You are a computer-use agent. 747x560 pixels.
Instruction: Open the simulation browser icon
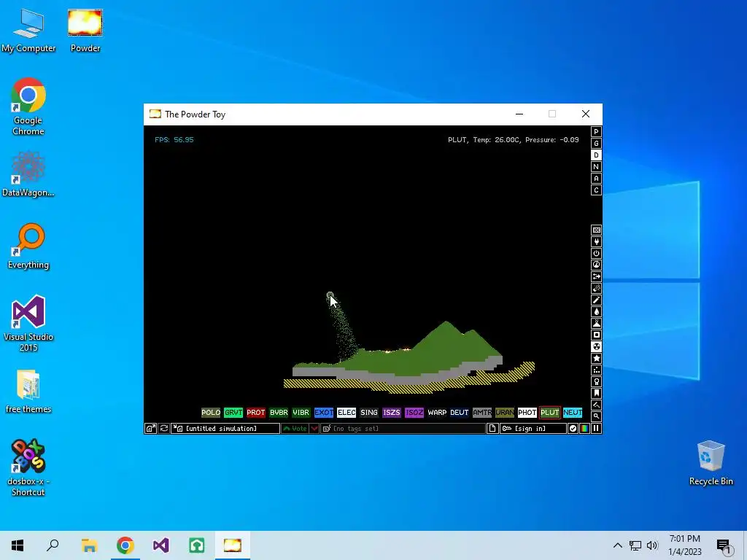click(150, 429)
